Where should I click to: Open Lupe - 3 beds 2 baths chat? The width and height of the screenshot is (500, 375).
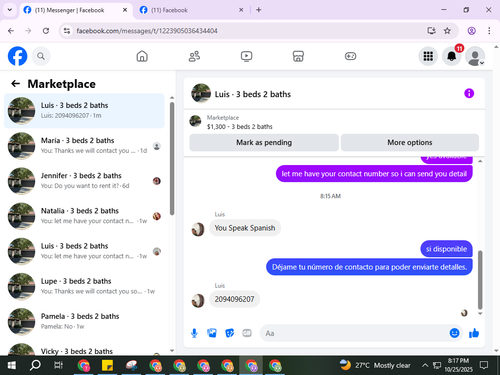[x=84, y=286]
